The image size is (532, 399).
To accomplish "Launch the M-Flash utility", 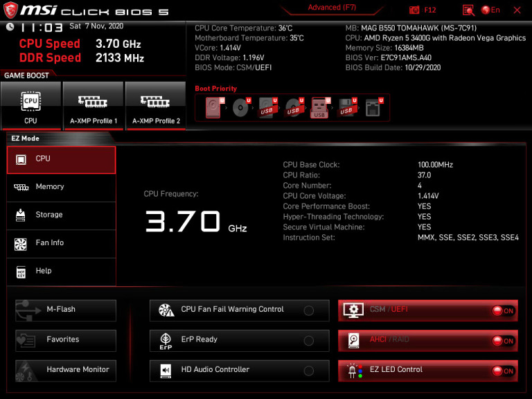I will (x=66, y=310).
